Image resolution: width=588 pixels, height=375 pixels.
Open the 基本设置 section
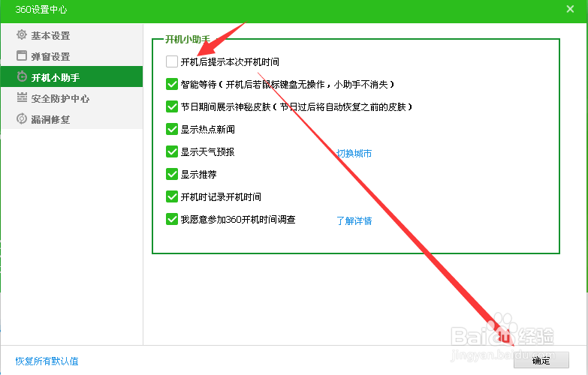click(71, 35)
